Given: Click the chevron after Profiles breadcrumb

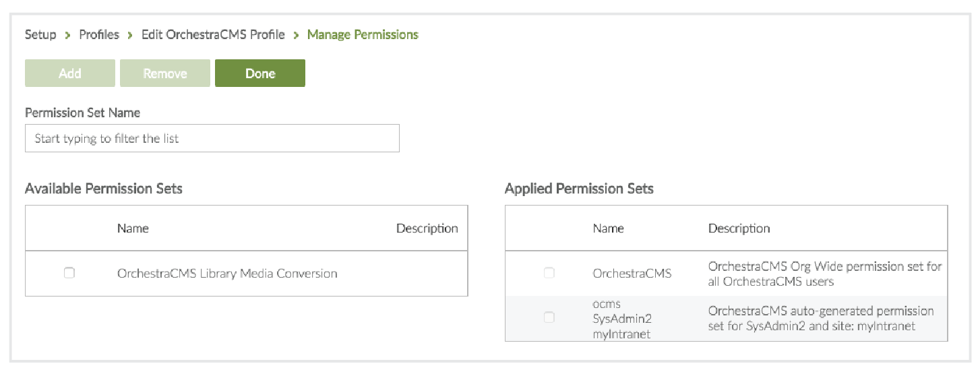Looking at the screenshot, I should pos(130,35).
